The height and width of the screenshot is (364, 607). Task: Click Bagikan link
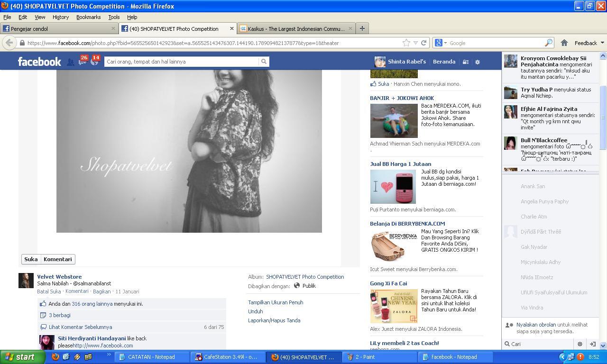pyautogui.click(x=101, y=291)
